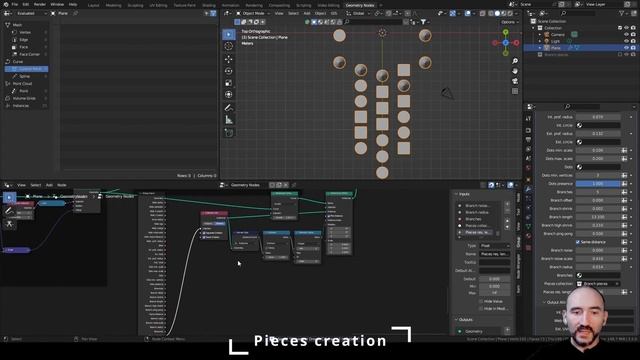
Task: Select the Select Box tool in viewport
Action: (229, 34)
